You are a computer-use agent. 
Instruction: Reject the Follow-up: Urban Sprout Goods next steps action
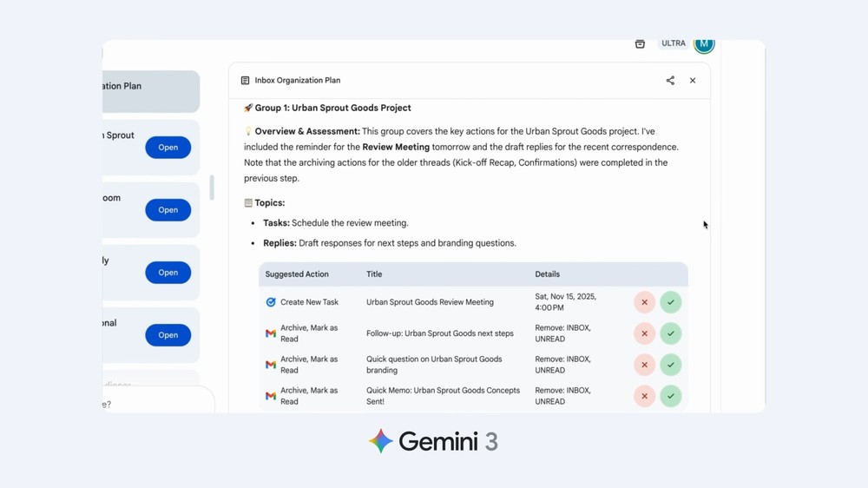(x=644, y=333)
